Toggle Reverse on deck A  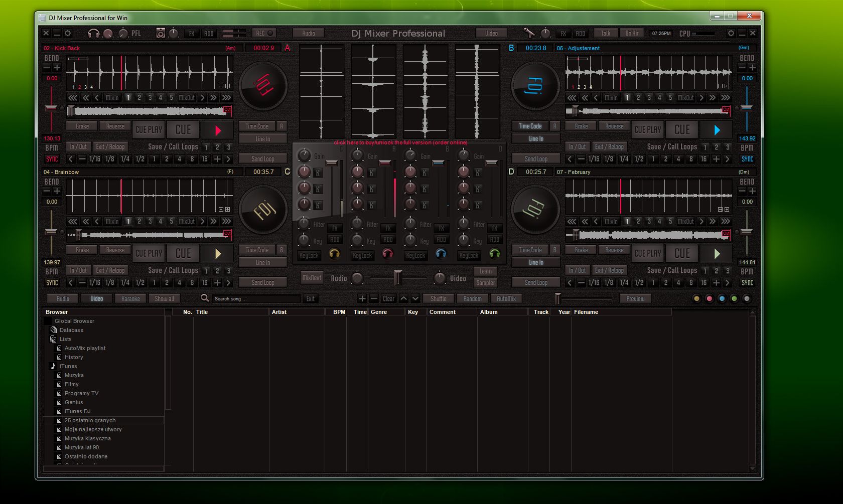[115, 126]
